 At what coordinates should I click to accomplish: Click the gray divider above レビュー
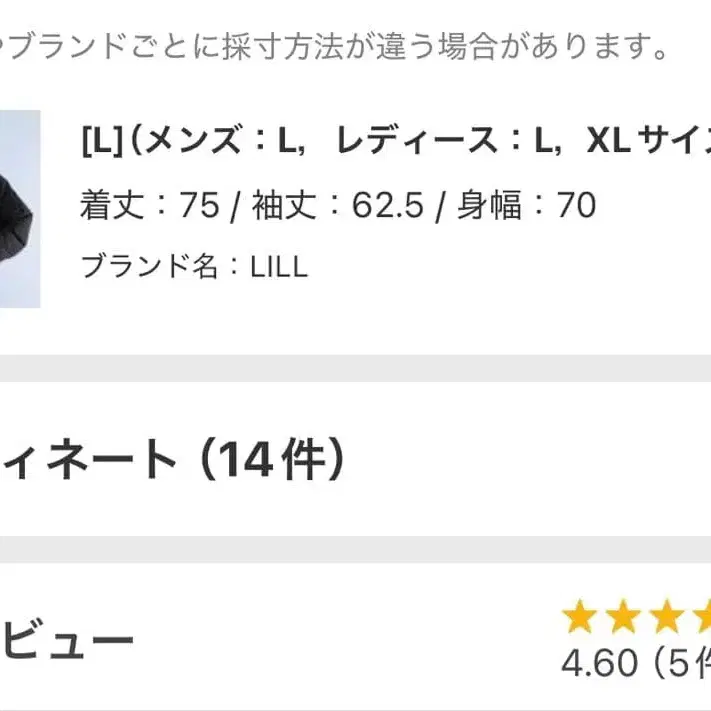355,550
